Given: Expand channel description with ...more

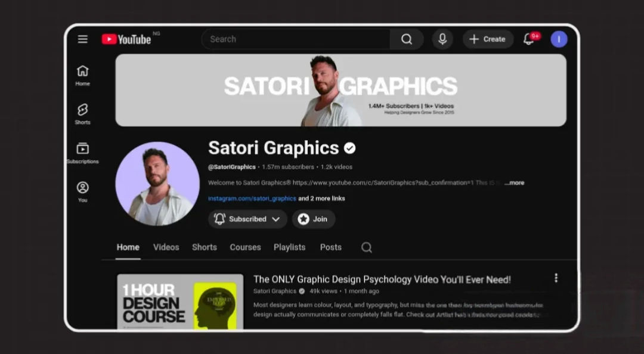Looking at the screenshot, I should tap(514, 183).
